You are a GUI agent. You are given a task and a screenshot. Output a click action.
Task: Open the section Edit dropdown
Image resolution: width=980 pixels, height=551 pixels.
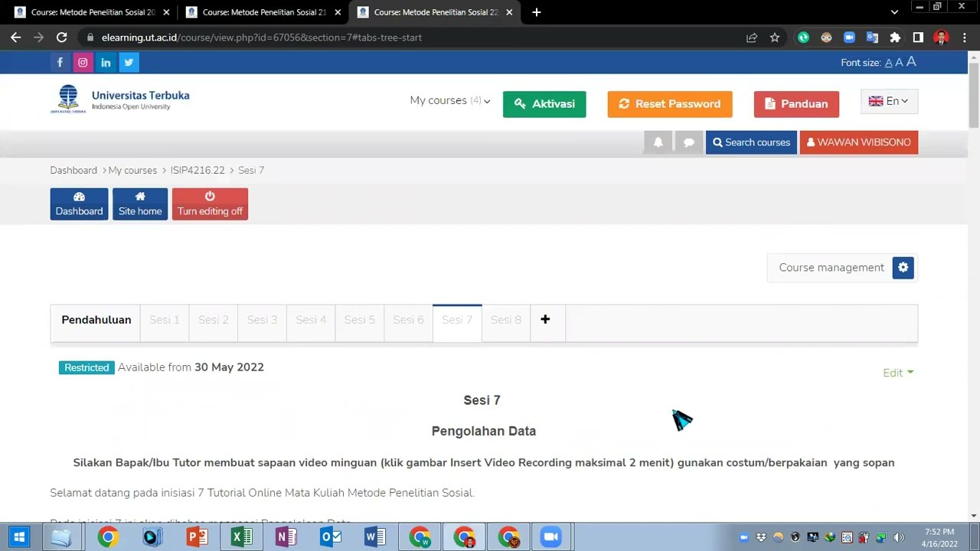pyautogui.click(x=898, y=373)
